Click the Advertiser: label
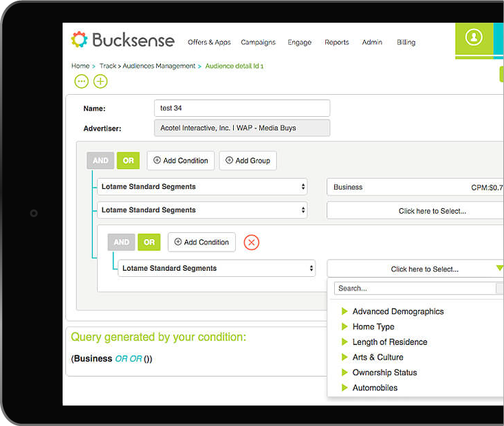Image resolution: width=504 pixels, height=426 pixels. (x=102, y=128)
